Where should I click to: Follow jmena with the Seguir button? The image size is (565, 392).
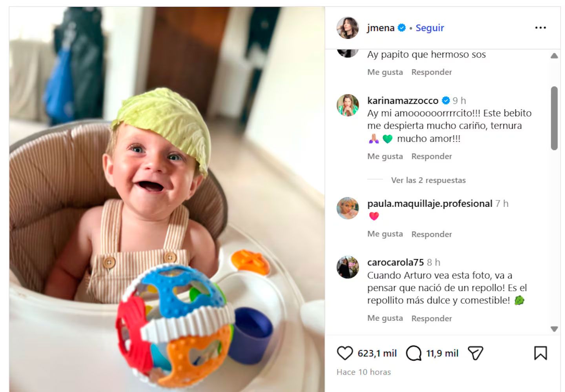pyautogui.click(x=430, y=28)
